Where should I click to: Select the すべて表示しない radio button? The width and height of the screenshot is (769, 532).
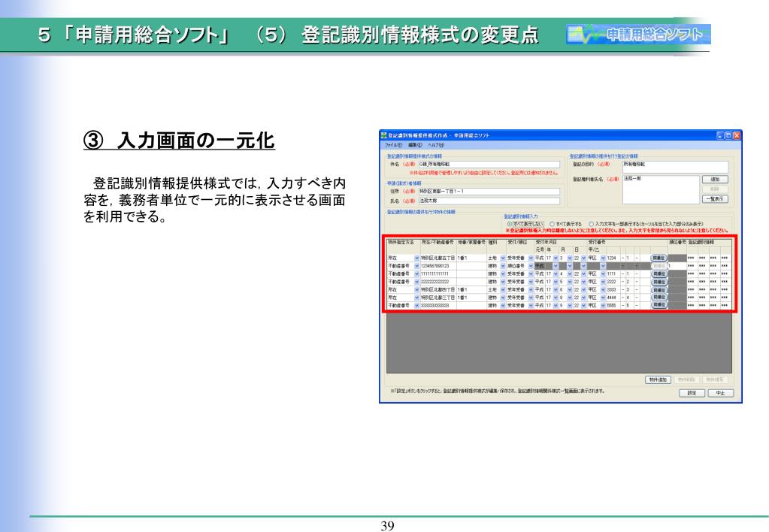coord(510,224)
